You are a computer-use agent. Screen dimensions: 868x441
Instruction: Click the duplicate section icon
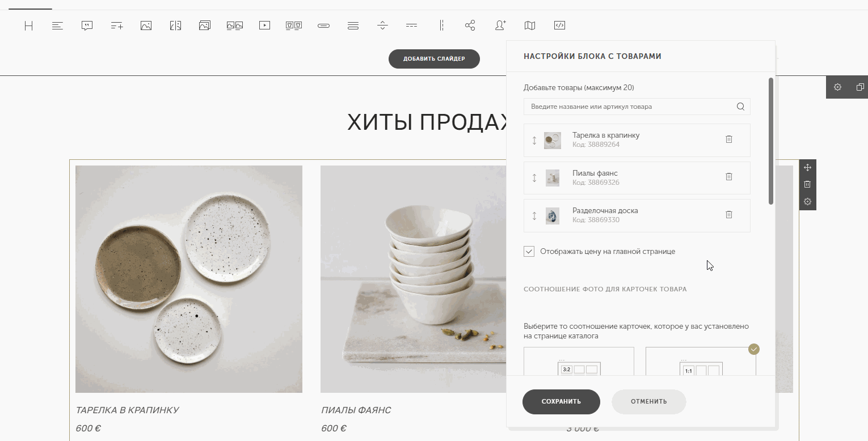tap(860, 87)
